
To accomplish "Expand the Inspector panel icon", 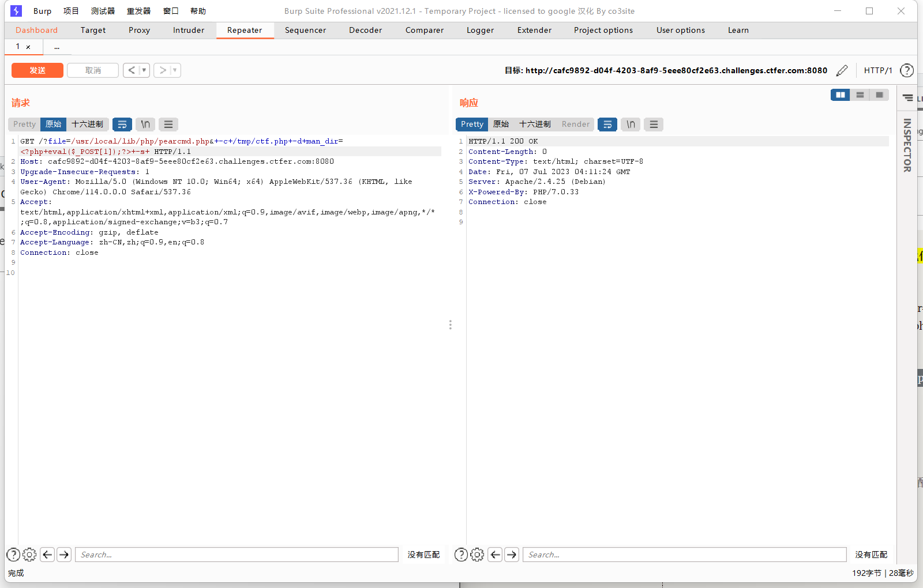I will pyautogui.click(x=908, y=98).
